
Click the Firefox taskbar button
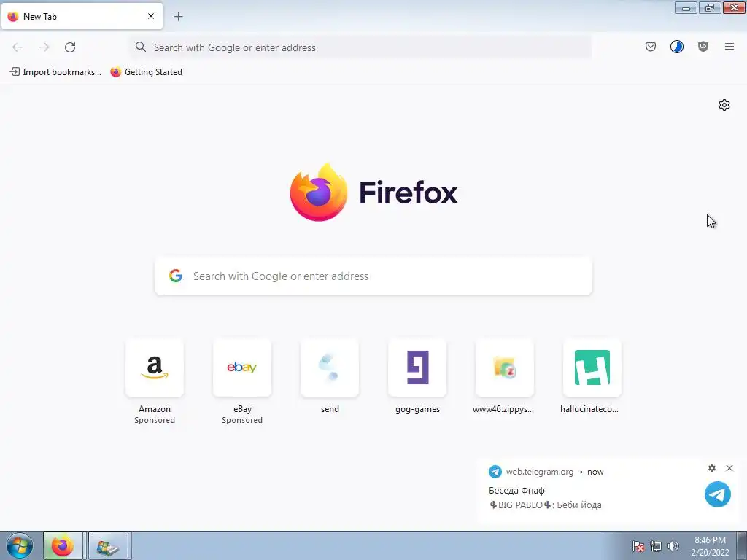coord(63,545)
